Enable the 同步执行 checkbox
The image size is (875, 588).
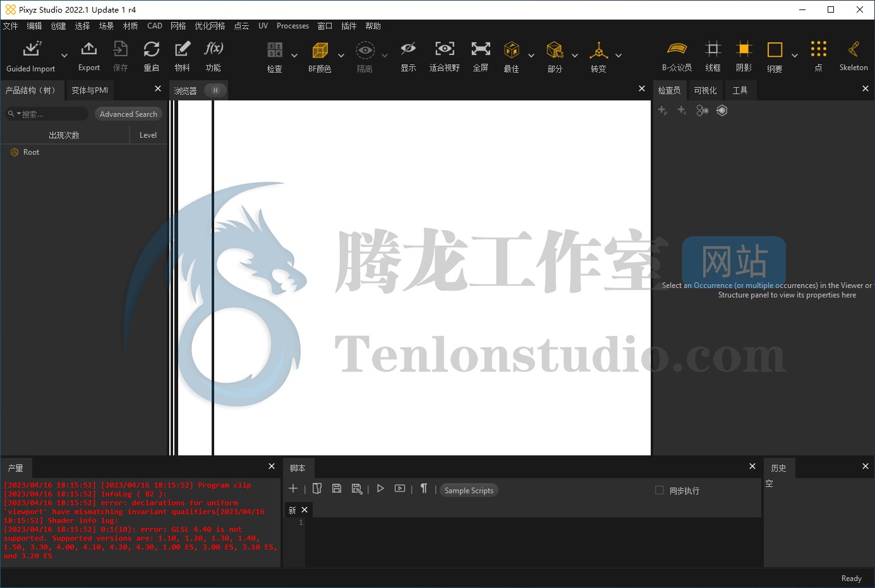[x=660, y=490]
